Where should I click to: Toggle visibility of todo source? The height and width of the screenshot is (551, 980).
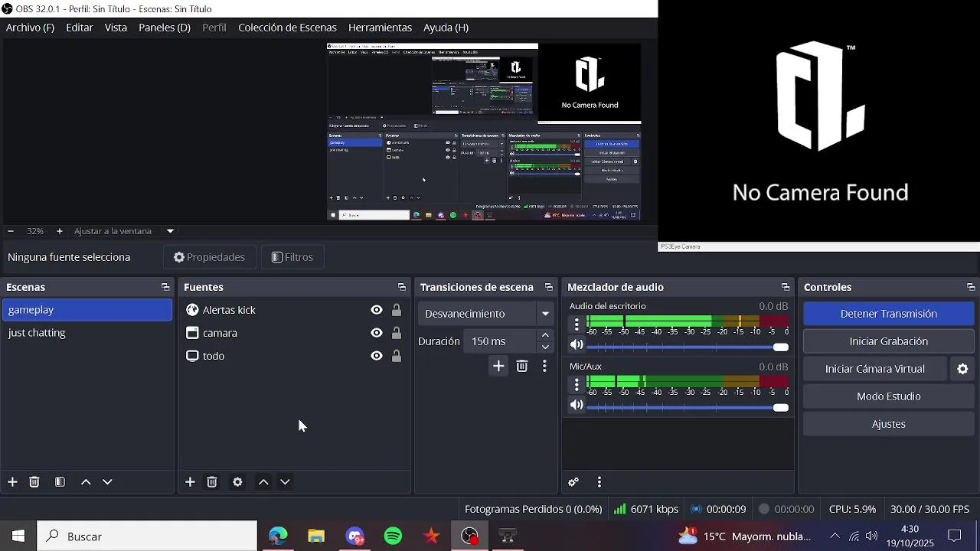377,356
